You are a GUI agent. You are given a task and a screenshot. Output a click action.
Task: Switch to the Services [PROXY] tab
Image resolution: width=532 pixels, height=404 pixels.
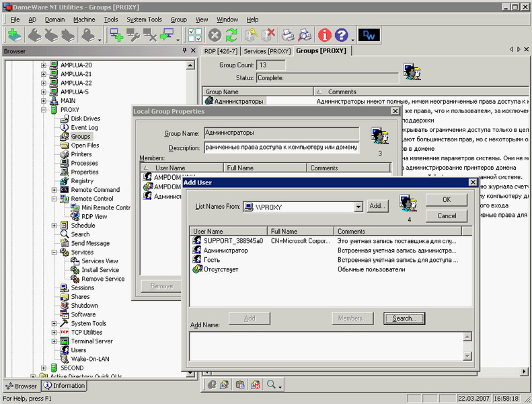click(x=267, y=50)
